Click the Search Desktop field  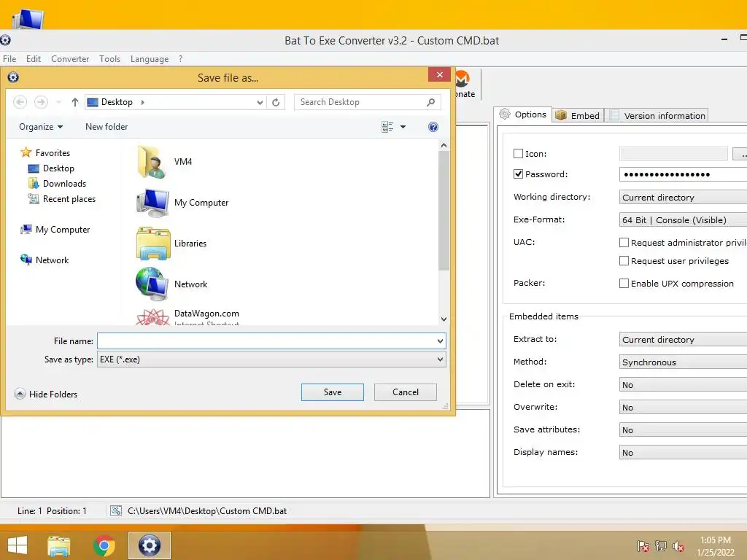click(x=360, y=102)
